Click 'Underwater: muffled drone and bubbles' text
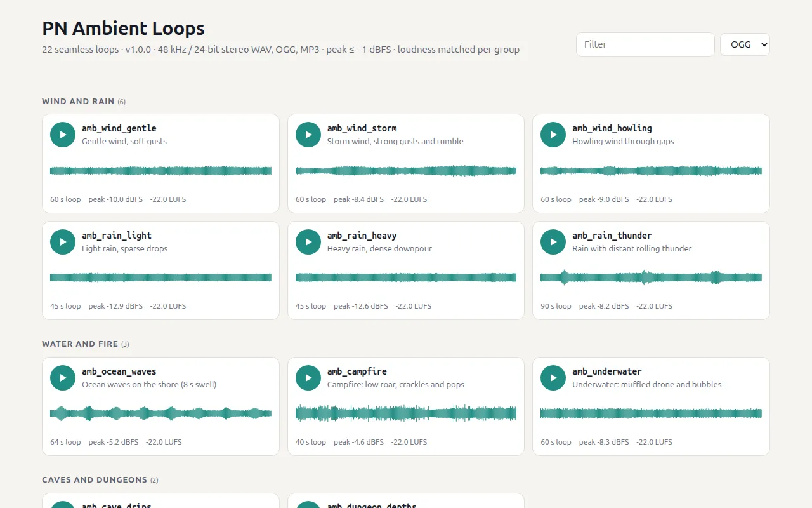Image resolution: width=812 pixels, height=508 pixels. [x=646, y=385]
